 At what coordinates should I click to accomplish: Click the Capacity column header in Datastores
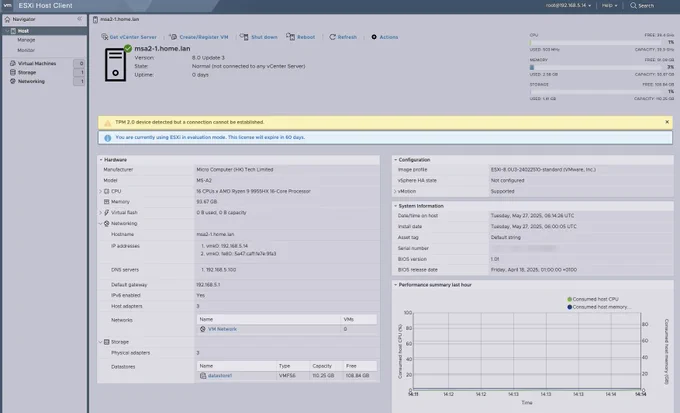point(326,366)
